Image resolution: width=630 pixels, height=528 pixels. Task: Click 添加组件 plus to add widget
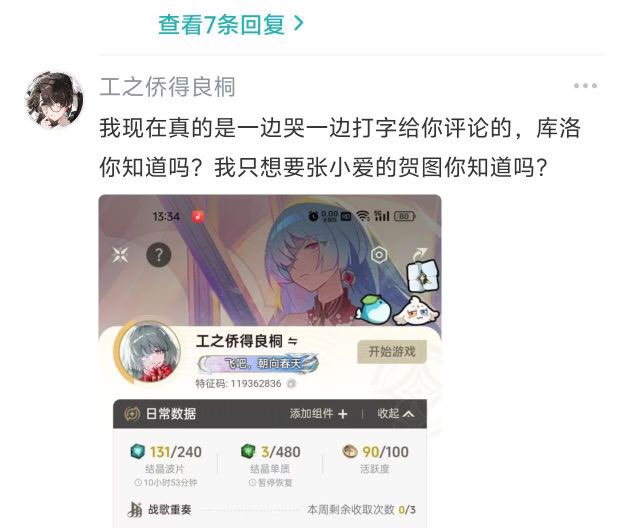[318, 413]
